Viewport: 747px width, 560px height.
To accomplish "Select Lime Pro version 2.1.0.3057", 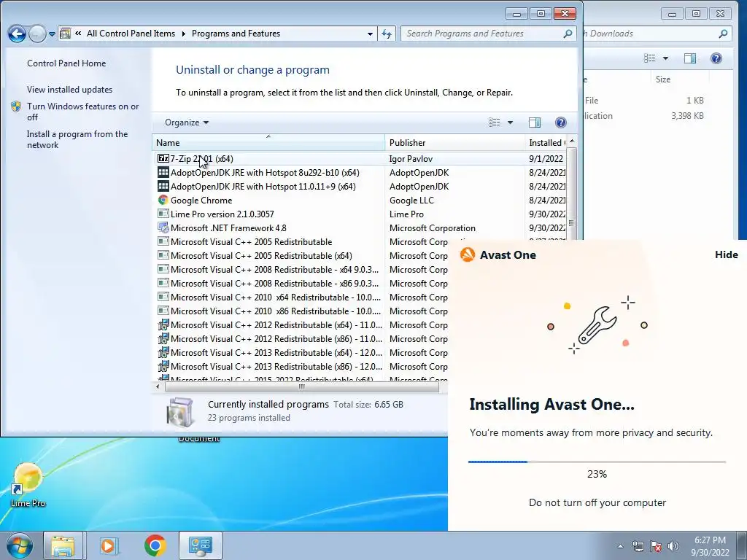I will (222, 214).
